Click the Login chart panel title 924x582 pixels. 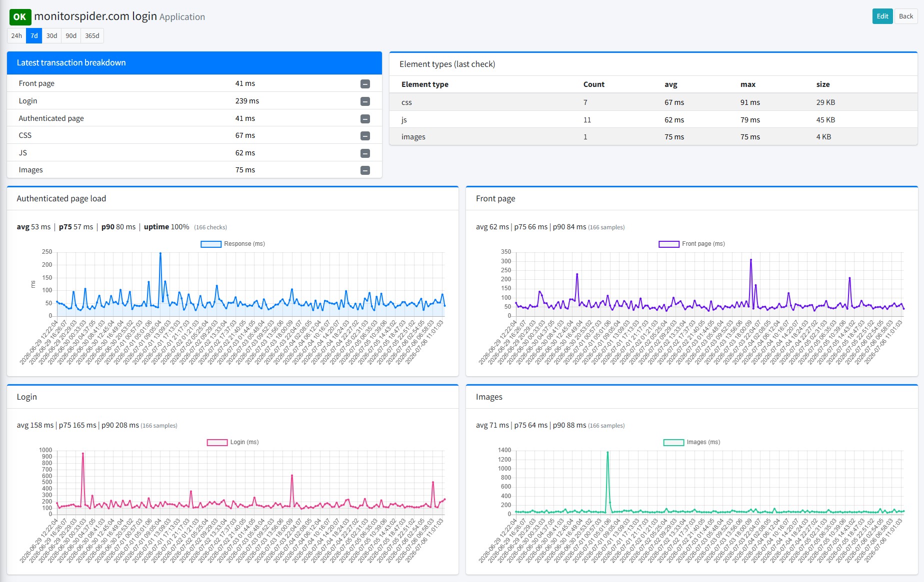[26, 397]
